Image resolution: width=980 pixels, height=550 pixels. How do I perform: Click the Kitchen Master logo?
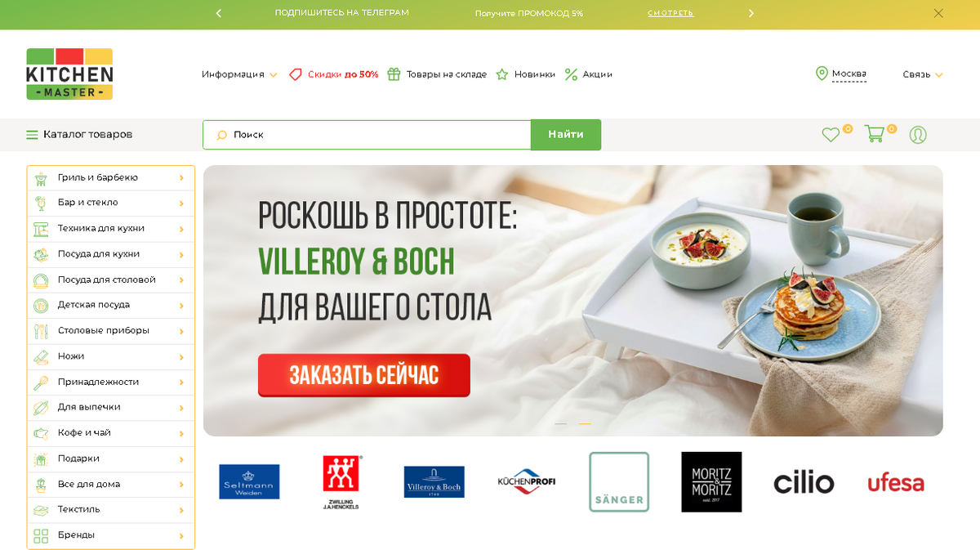click(69, 74)
